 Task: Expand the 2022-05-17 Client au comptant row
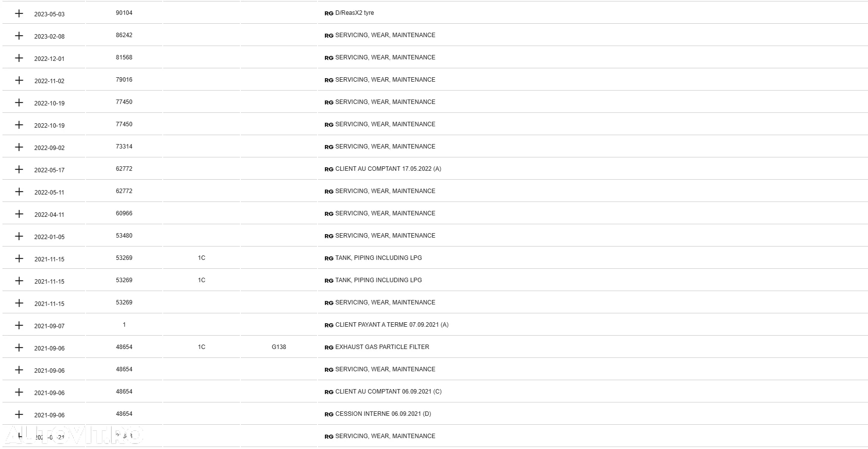[x=19, y=169]
